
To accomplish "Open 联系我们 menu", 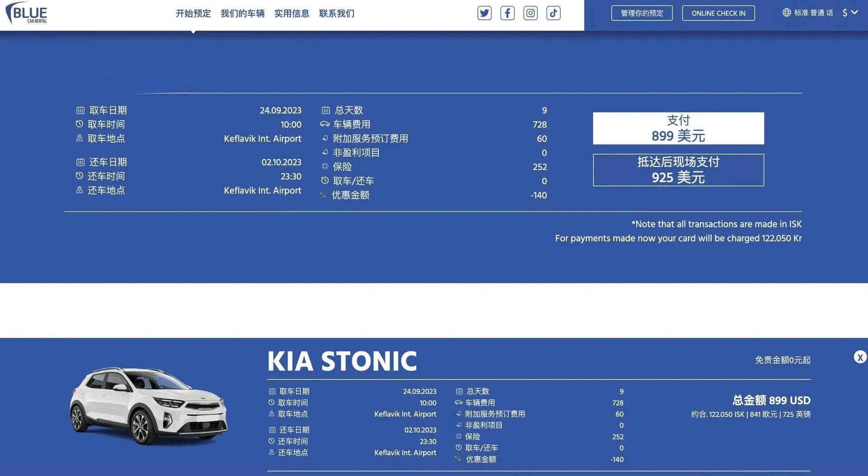I will coord(336,14).
